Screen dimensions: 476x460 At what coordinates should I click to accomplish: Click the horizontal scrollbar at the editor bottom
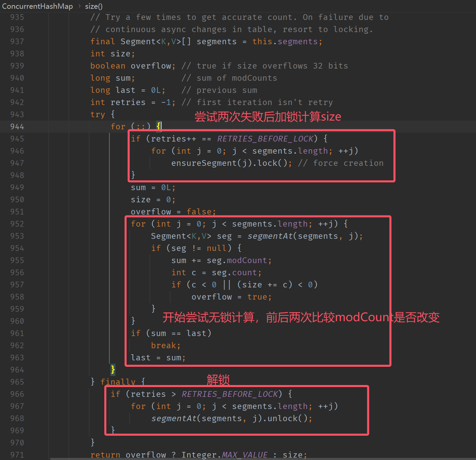point(263,459)
